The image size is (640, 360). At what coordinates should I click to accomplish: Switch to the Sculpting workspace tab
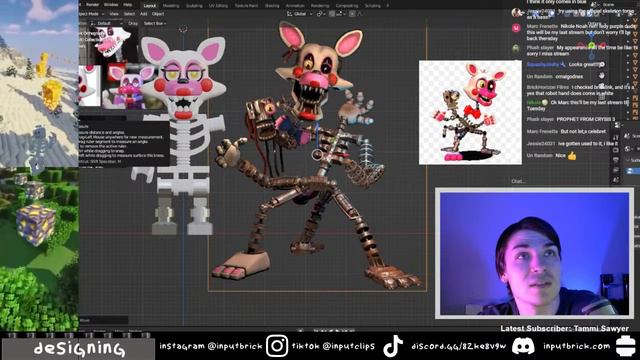tap(194, 6)
